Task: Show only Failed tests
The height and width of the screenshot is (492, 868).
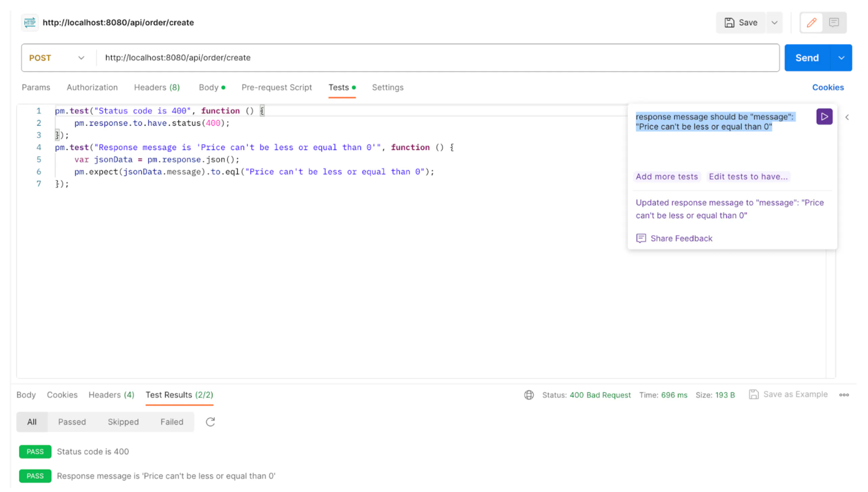Action: click(x=172, y=422)
